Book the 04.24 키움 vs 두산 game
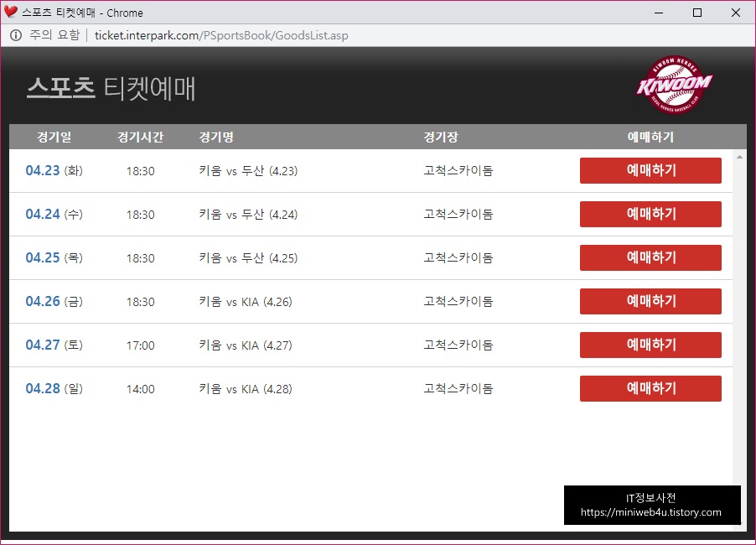 650,214
